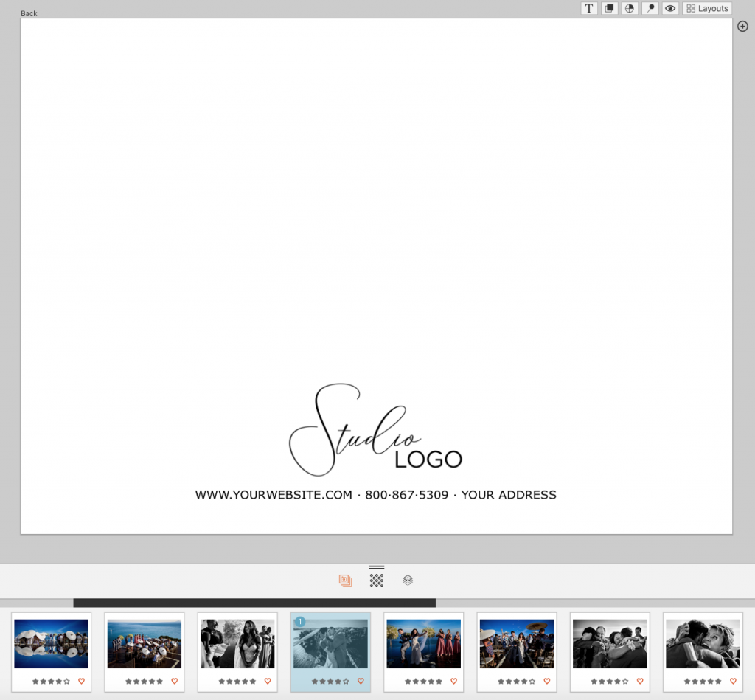The width and height of the screenshot is (755, 700).
Task: Click the 'Back' page label
Action: (x=29, y=13)
